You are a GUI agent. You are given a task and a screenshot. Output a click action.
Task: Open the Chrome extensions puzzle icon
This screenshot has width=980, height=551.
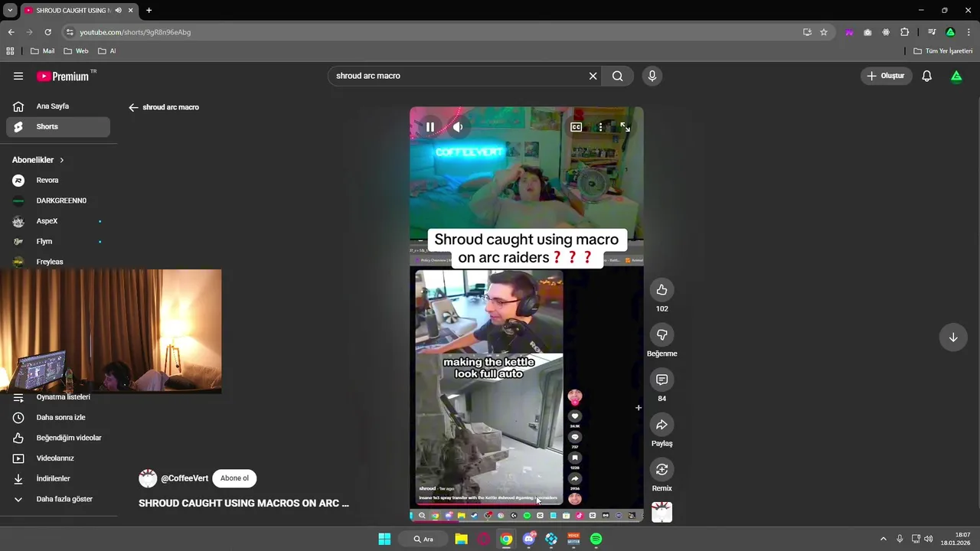[x=905, y=32]
